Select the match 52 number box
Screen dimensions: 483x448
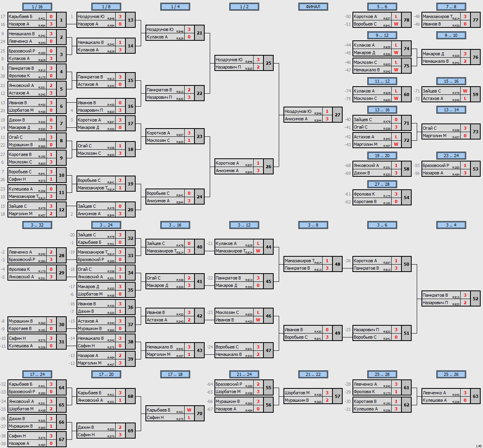click(x=476, y=299)
